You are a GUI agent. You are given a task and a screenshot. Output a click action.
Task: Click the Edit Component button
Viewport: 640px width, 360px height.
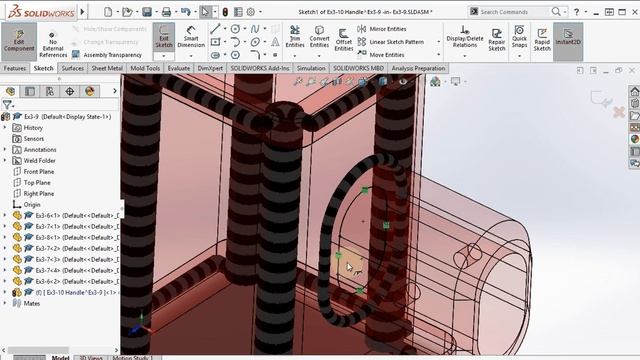point(19,41)
